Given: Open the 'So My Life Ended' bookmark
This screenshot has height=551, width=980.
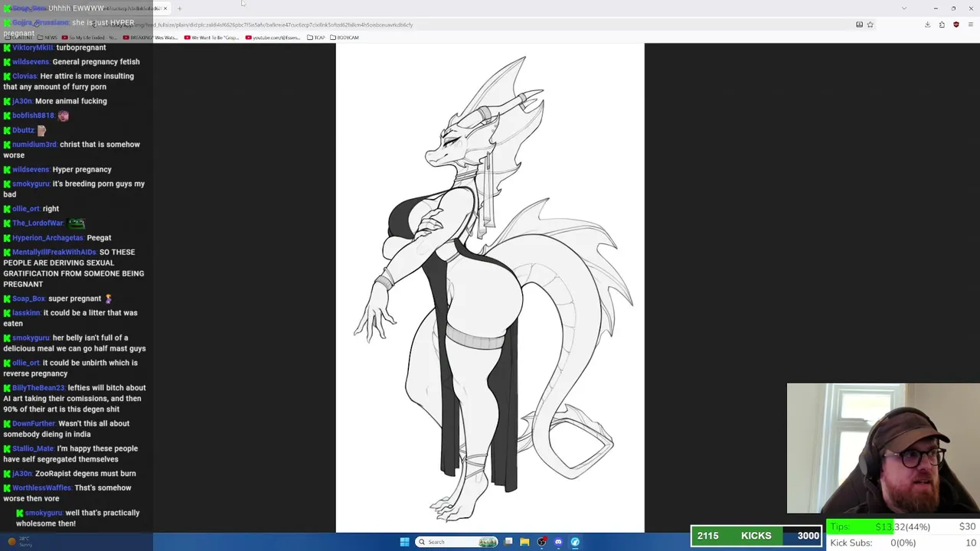Looking at the screenshot, I should 90,37.
